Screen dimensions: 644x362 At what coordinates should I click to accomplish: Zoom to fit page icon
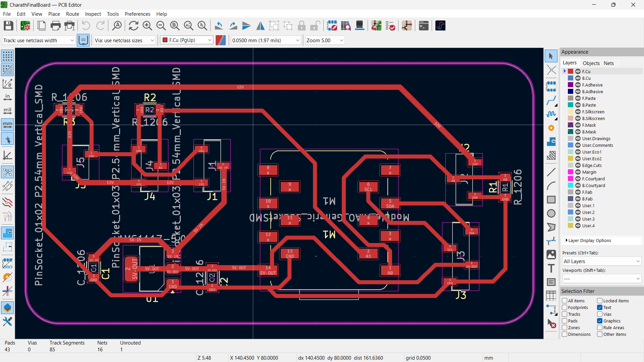(175, 26)
